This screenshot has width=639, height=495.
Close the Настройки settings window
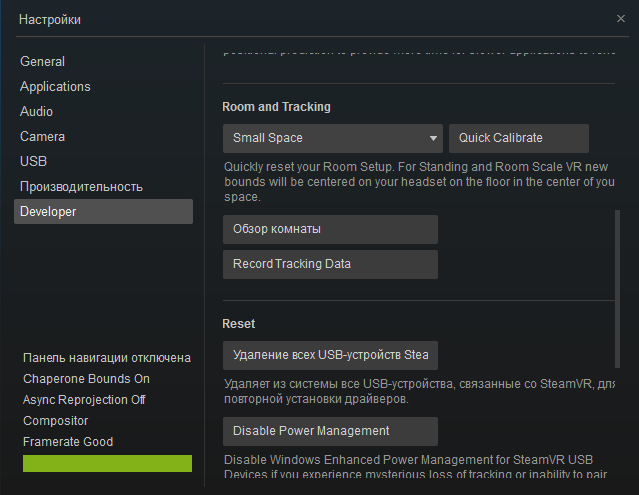click(x=622, y=19)
